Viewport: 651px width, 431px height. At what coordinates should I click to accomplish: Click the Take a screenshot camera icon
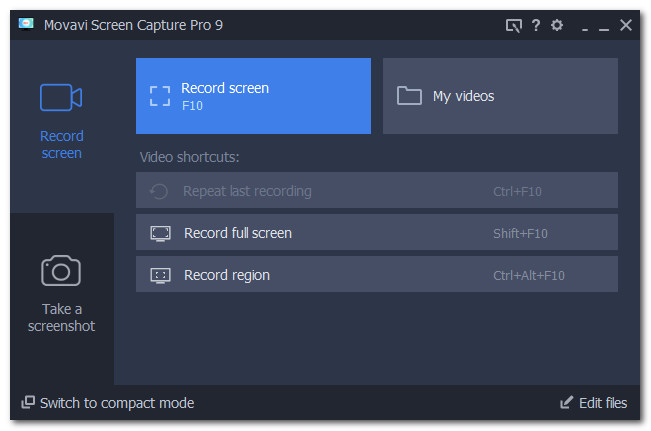tap(61, 270)
